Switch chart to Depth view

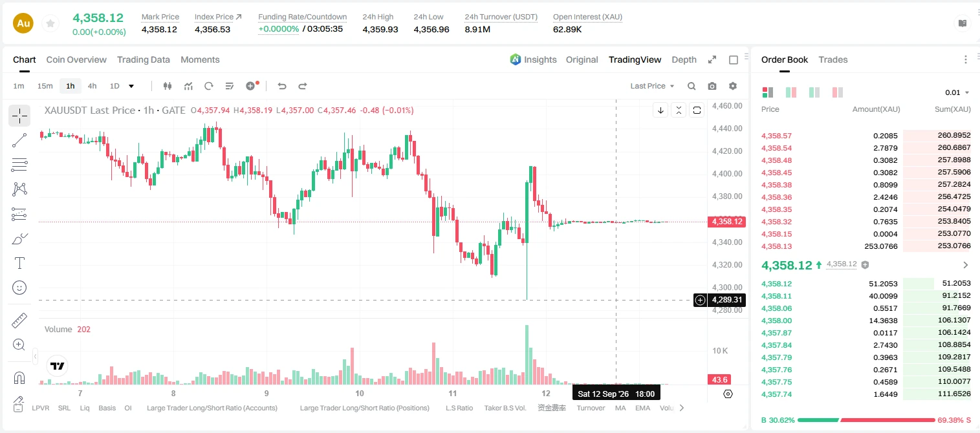point(684,59)
